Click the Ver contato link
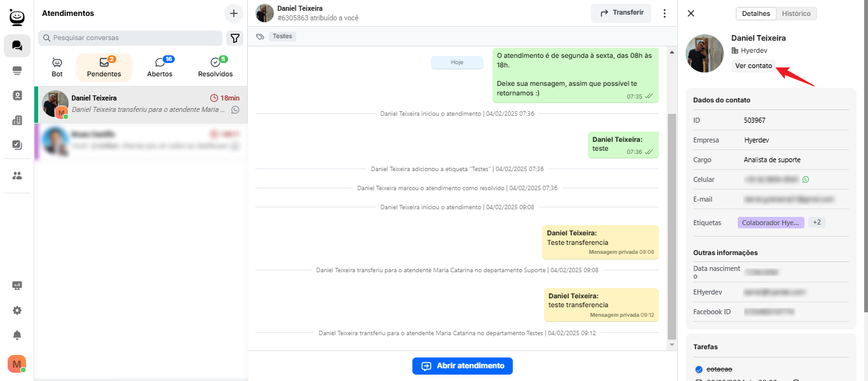The image size is (868, 381). pyautogui.click(x=754, y=66)
